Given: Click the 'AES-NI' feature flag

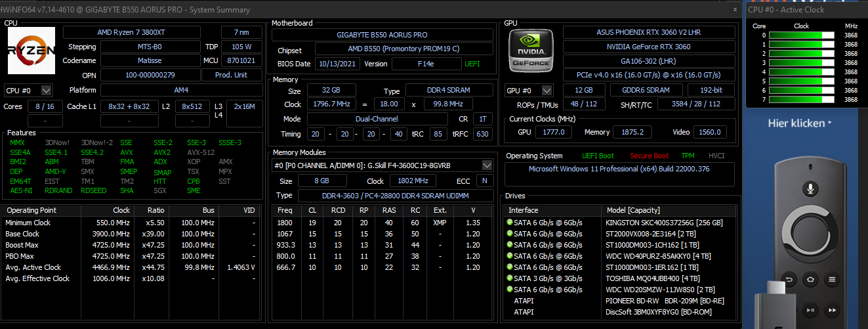Looking at the screenshot, I should point(20,190).
